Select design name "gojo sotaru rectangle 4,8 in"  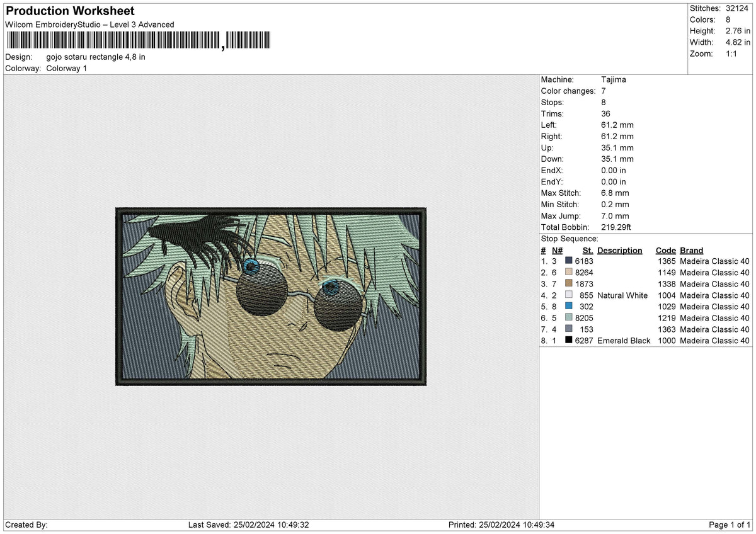click(96, 57)
